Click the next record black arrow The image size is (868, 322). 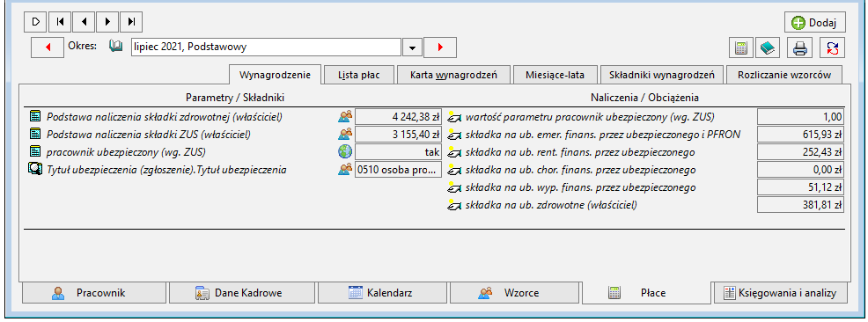coord(107,22)
